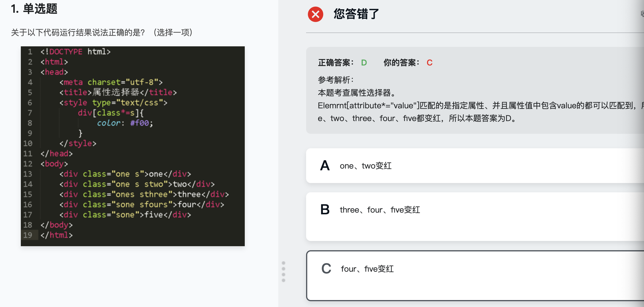644x307 pixels.
Task: Click code line 7 'div[class*=s]{'
Action: (111, 113)
